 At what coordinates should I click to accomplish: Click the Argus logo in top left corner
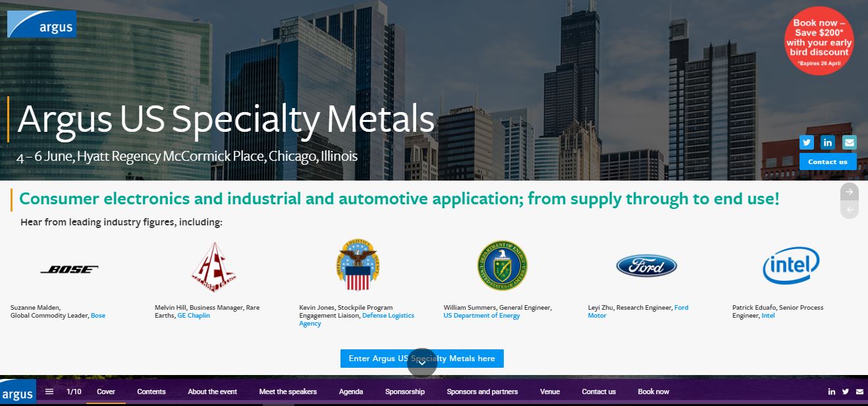(x=41, y=24)
